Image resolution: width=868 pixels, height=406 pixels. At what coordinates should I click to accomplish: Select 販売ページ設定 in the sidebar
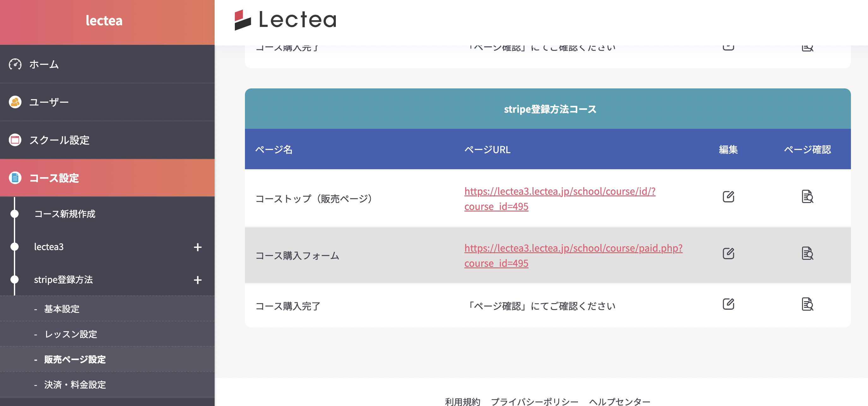(x=74, y=360)
